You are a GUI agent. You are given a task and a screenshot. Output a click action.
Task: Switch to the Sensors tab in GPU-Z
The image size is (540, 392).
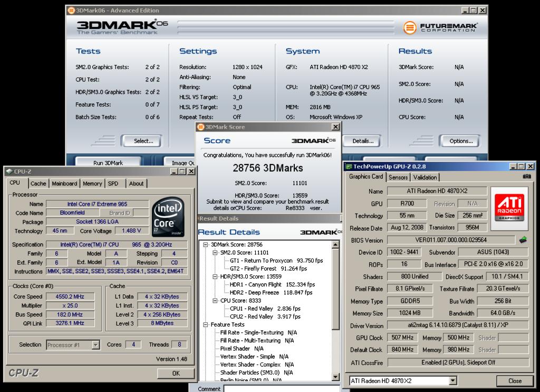[x=398, y=177]
